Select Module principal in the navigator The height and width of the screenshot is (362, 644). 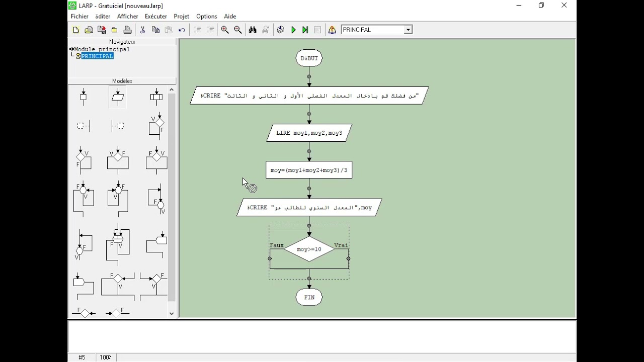(102, 49)
